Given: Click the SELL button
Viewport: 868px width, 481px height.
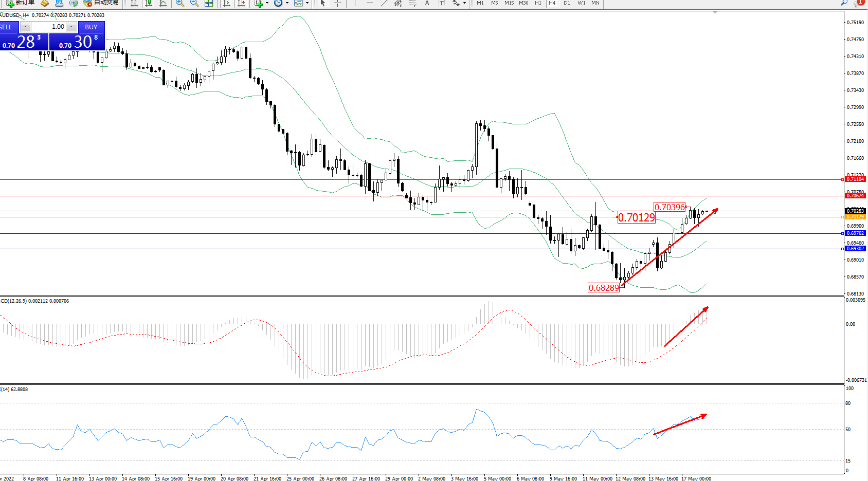Looking at the screenshot, I should pos(6,27).
